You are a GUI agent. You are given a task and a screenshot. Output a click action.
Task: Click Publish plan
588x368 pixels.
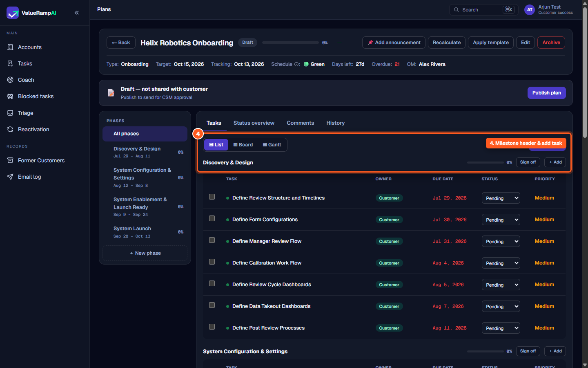point(546,93)
